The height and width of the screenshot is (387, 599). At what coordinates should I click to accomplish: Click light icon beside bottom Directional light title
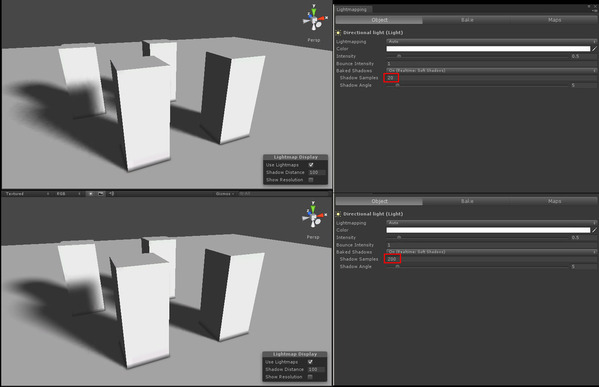[338, 214]
